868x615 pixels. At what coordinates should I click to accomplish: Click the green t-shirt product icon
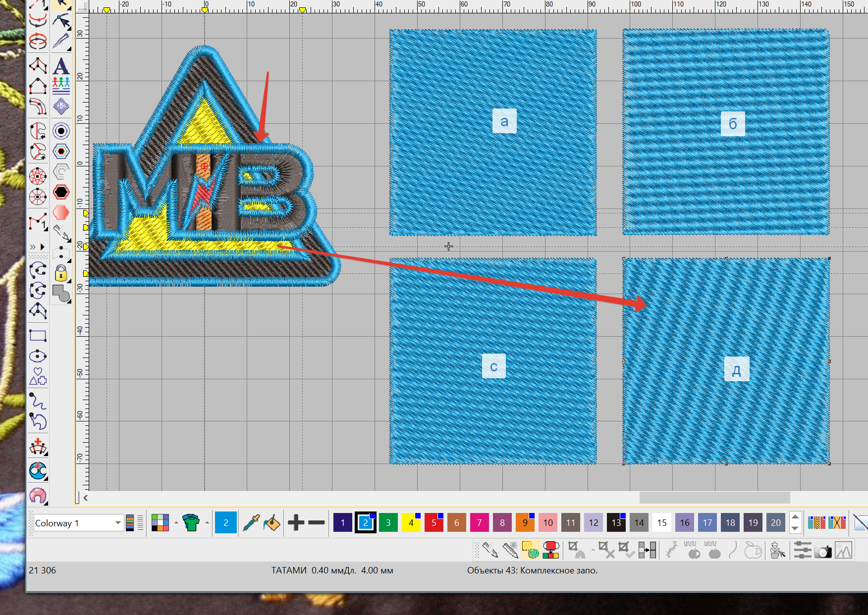point(191,523)
